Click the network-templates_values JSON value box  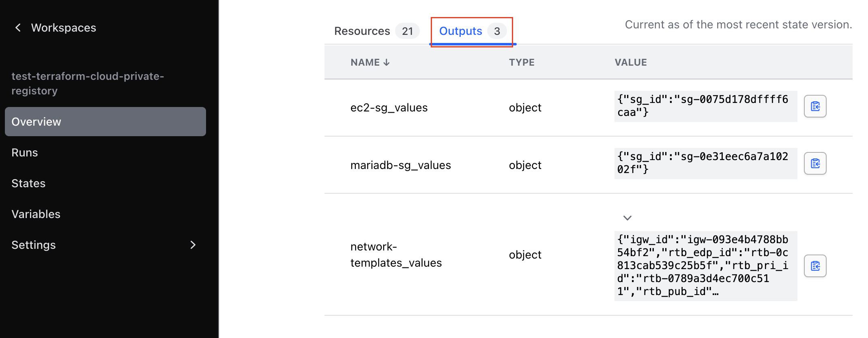click(705, 266)
